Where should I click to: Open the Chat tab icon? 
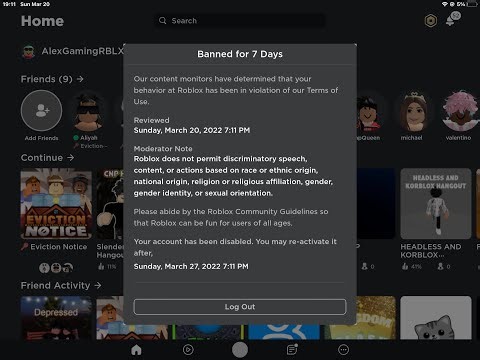292,349
